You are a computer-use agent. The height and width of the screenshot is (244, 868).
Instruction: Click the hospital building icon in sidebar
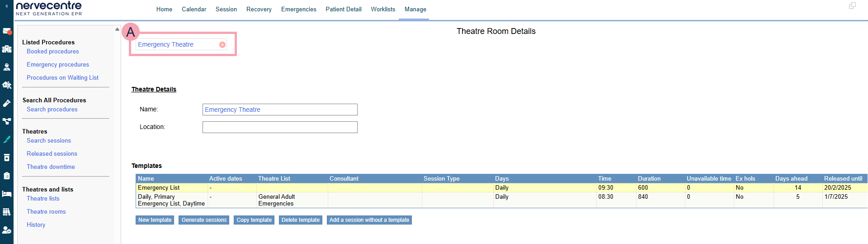click(x=7, y=49)
